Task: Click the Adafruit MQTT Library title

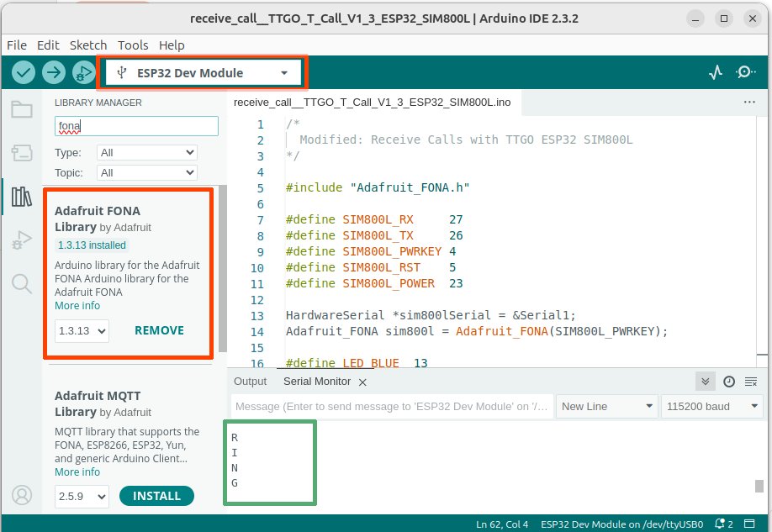Action: tap(98, 403)
